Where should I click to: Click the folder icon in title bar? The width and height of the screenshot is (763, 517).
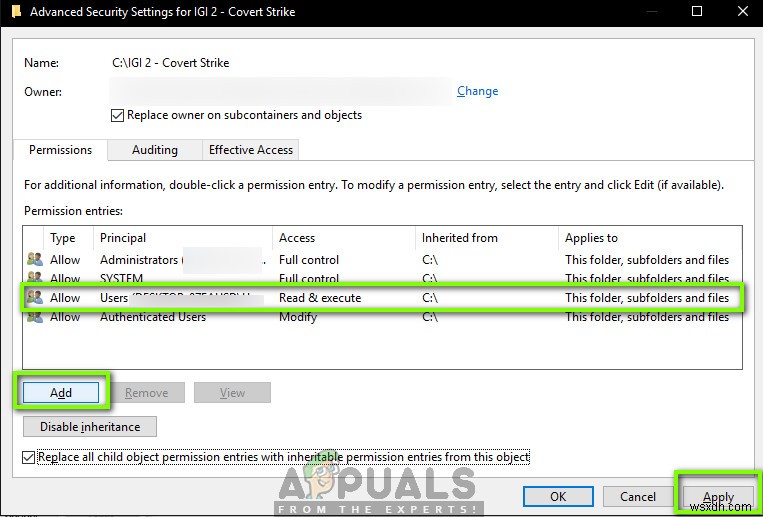tap(16, 12)
